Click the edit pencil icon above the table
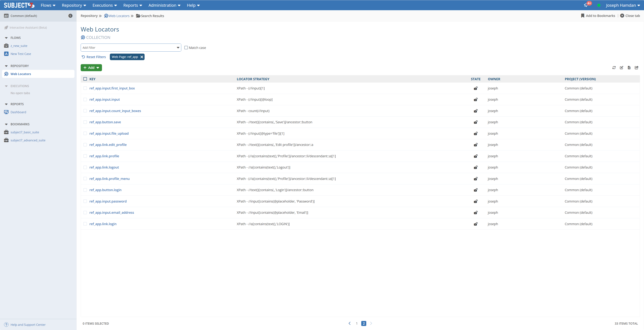The height and width of the screenshot is (330, 644). (622, 68)
